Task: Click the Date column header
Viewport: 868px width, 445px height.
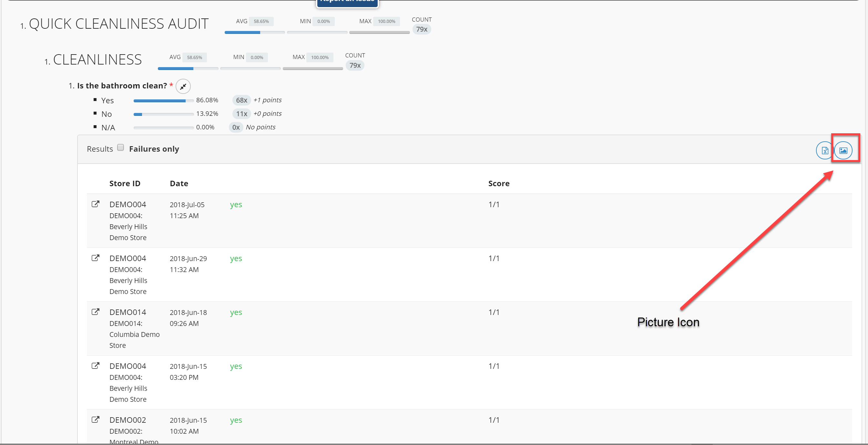Action: click(179, 184)
